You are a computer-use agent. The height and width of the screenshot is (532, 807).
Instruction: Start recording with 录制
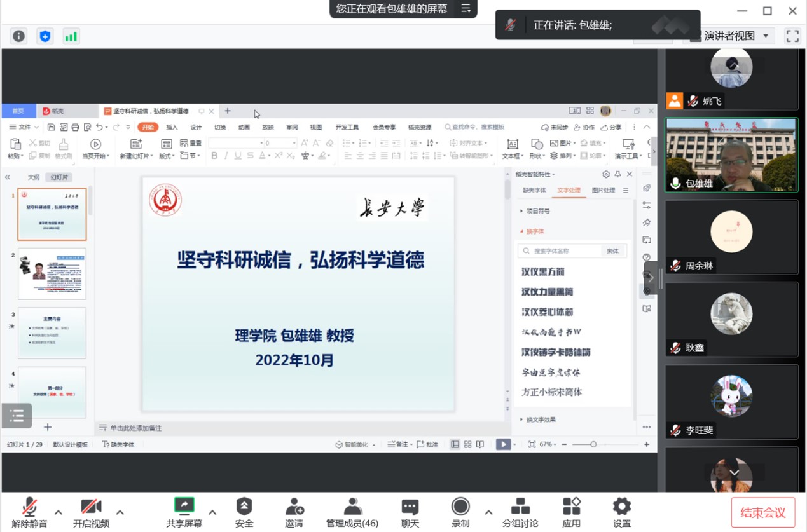pos(460,512)
